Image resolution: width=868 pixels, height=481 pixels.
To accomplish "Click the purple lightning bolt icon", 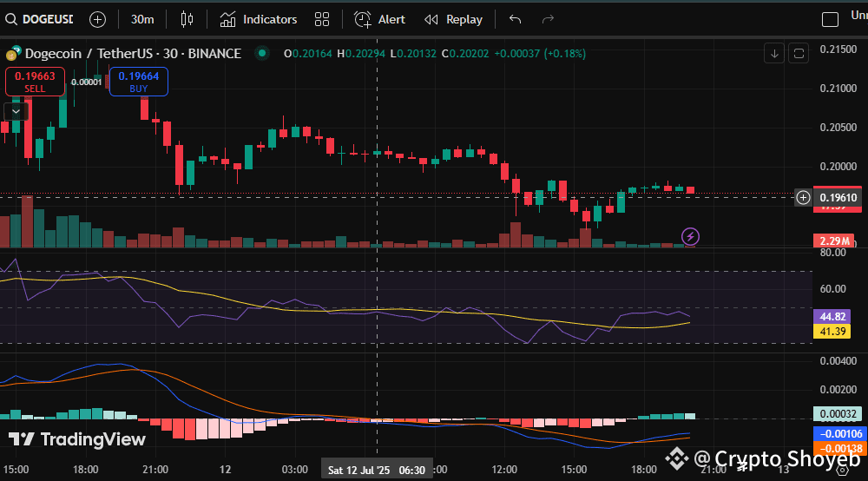I will pos(690,235).
